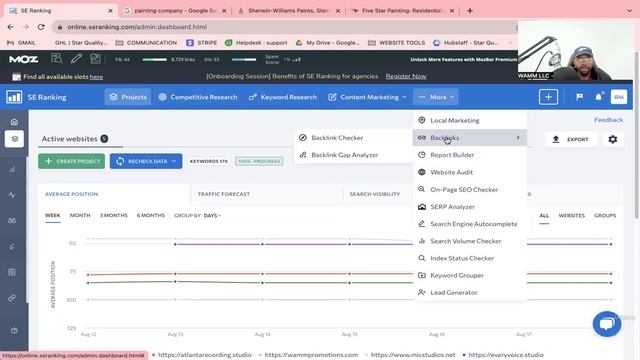Open the marketing plan checklist sidebar icon

pos(12,246)
